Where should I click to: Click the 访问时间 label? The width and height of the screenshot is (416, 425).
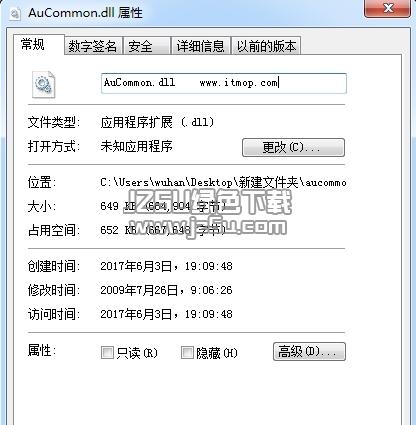(x=54, y=314)
